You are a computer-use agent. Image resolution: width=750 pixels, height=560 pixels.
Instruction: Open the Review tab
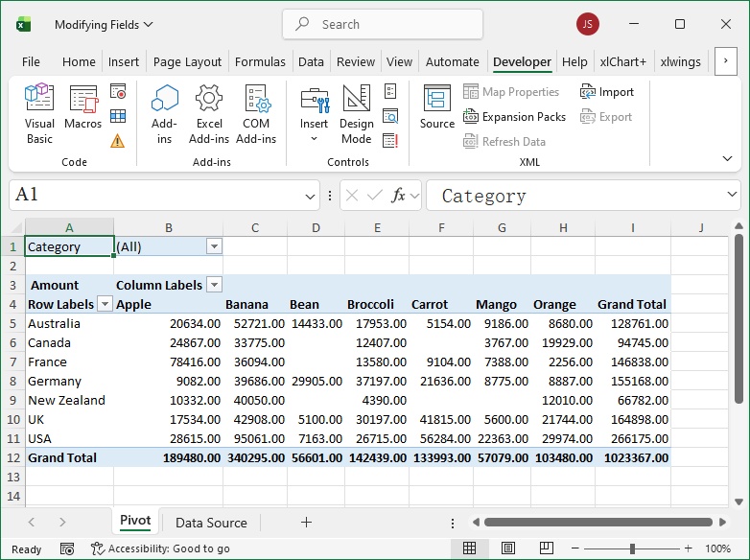(x=356, y=61)
